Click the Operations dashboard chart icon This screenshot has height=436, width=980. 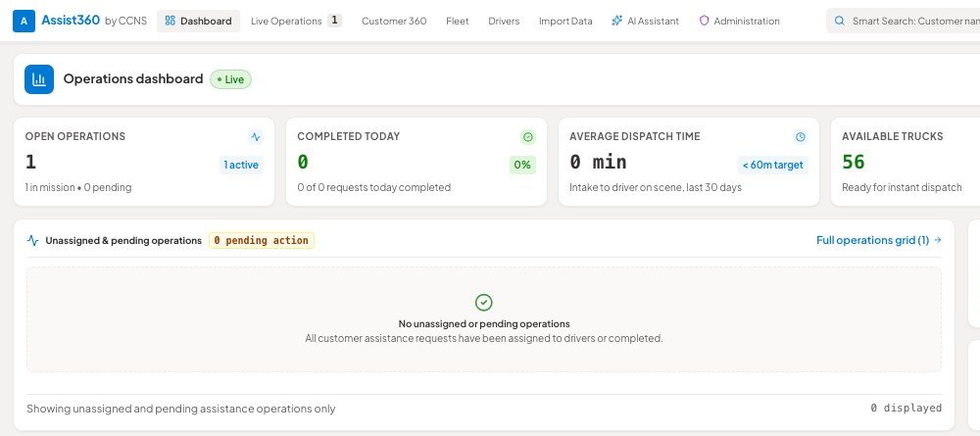pyautogui.click(x=39, y=79)
